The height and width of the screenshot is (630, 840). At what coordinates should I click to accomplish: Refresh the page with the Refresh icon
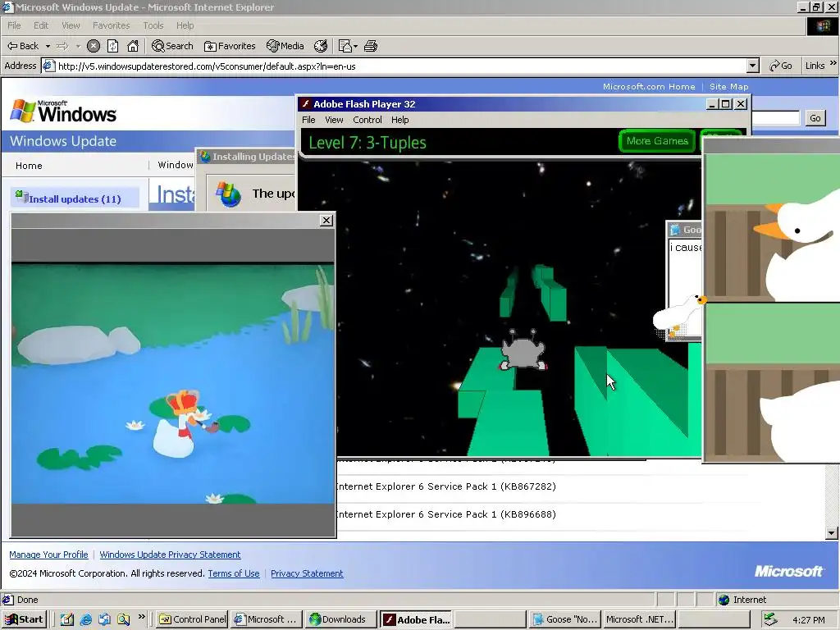113,46
